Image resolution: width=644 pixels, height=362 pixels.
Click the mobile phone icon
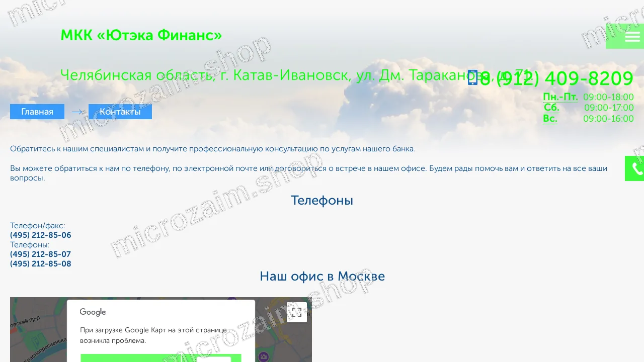472,77
